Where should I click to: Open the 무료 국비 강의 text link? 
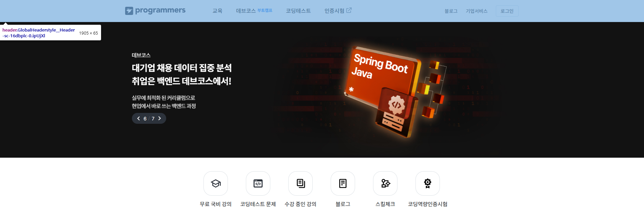click(x=216, y=204)
